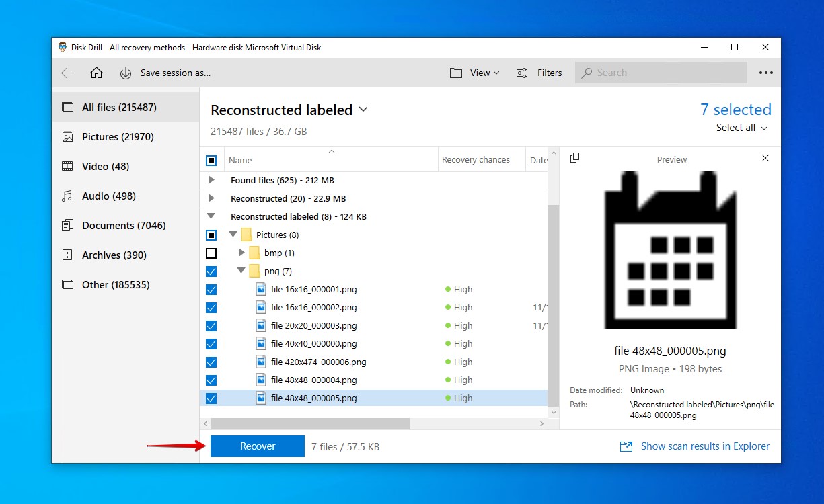Open the View folder icon
The image size is (824, 504).
456,73
